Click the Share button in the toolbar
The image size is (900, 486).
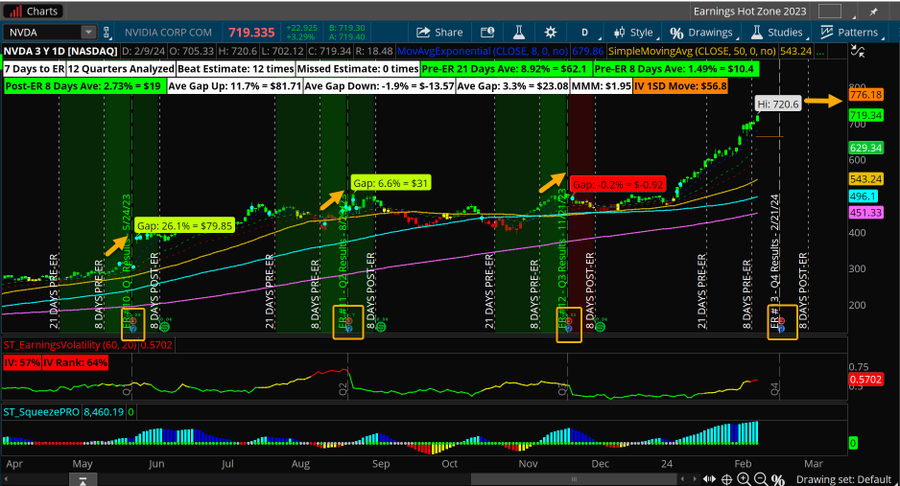440,32
